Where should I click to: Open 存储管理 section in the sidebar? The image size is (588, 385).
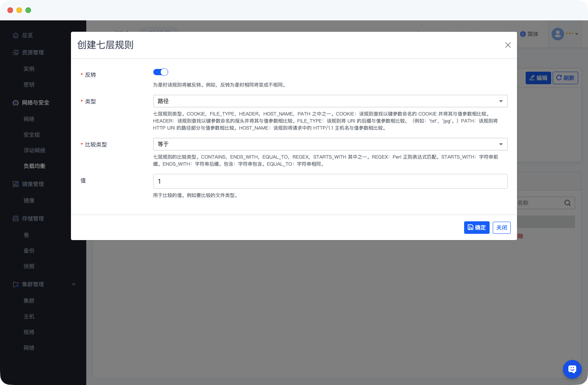point(33,219)
